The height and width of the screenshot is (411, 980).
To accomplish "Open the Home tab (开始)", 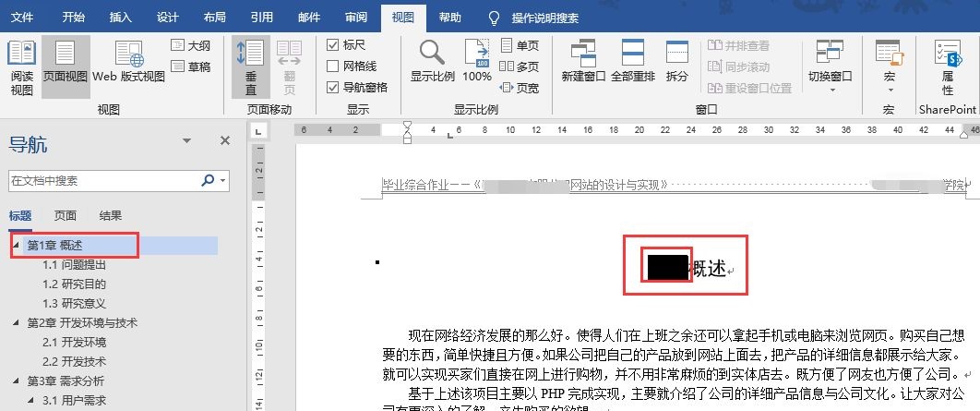I will 73,18.
